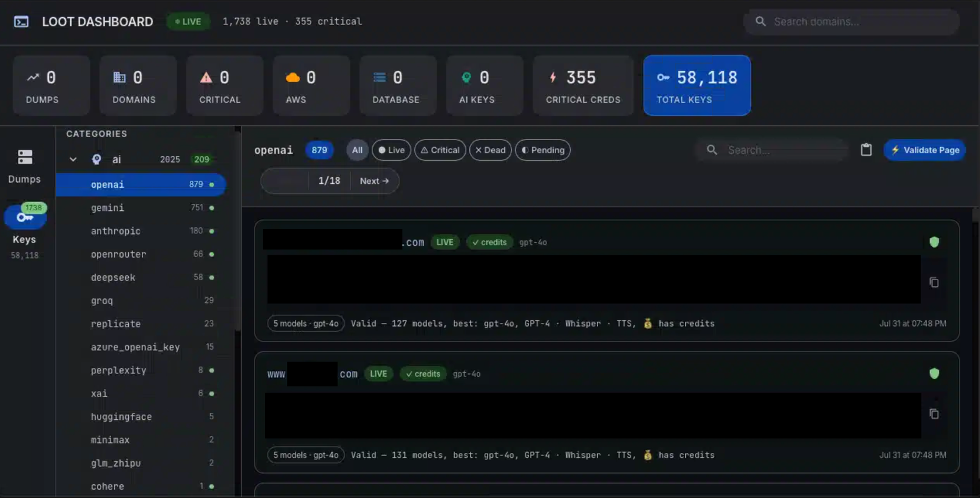Click the terminal logo icon beside LOOT DASHBOARD
Image resolution: width=980 pixels, height=498 pixels.
point(21,22)
